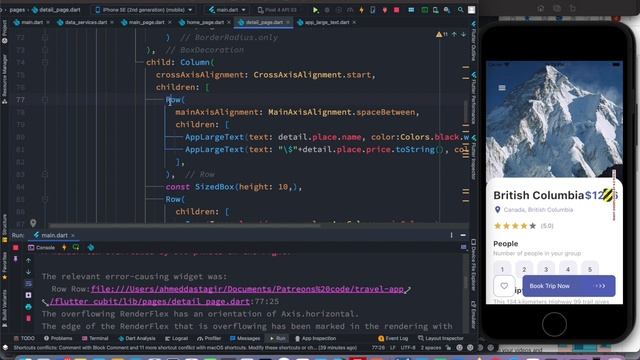The height and width of the screenshot is (360, 640).
Task: Click the editor horizontal scrollbar
Action: point(184,225)
